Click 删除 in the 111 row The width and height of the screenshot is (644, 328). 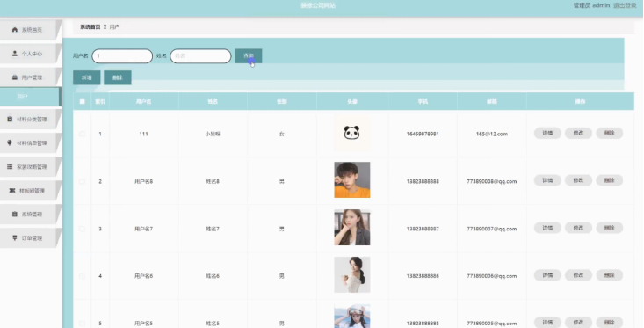point(610,133)
